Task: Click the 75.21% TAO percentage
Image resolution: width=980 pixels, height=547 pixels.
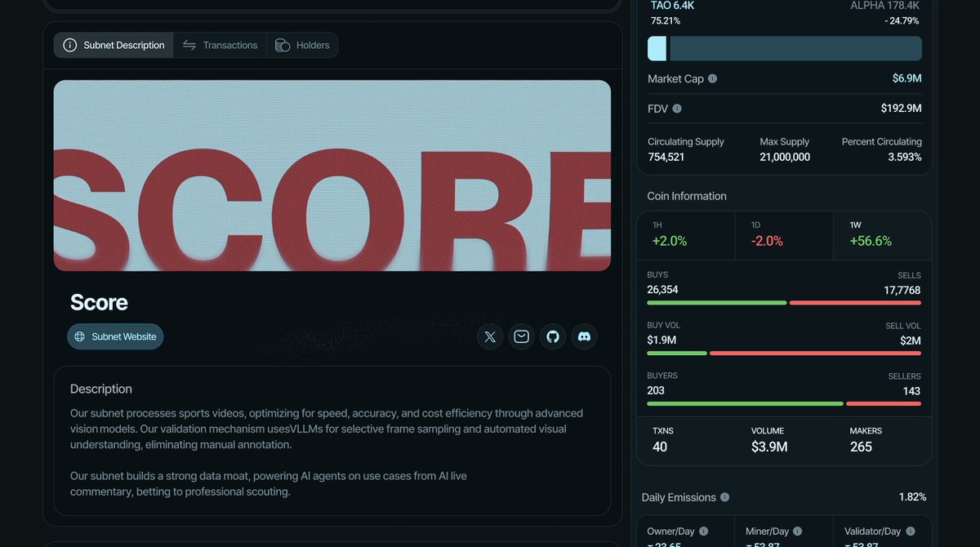Action: point(667,21)
